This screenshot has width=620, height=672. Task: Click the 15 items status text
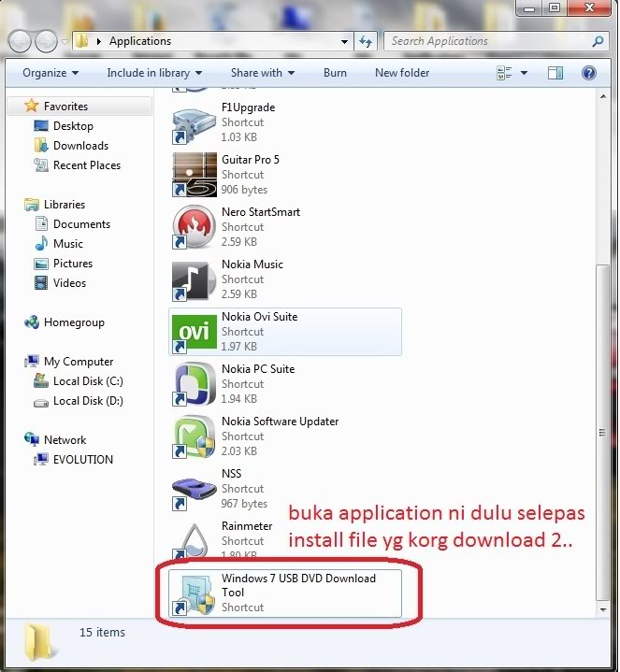point(102,632)
